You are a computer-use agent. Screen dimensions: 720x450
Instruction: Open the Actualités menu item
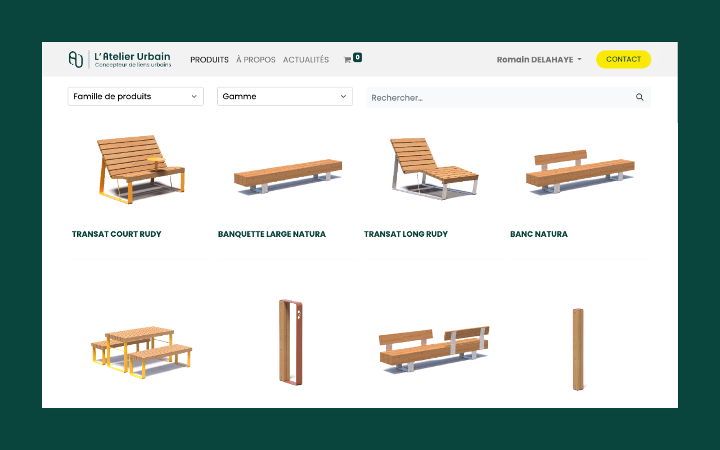(306, 60)
